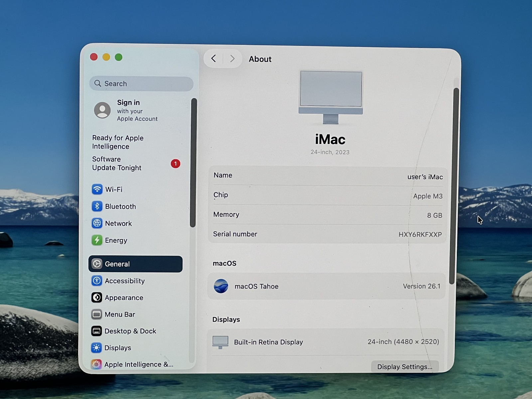Open Ready for Apple Intelligence

point(118,142)
